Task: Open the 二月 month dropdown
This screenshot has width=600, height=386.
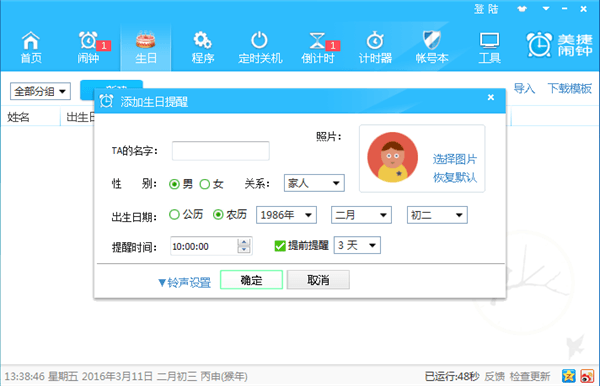Action: 361,215
